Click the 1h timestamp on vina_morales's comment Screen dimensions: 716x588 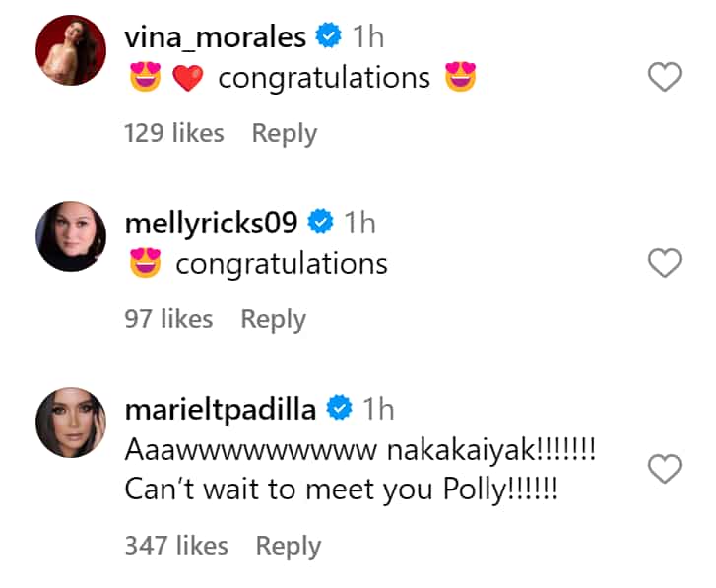point(368,36)
